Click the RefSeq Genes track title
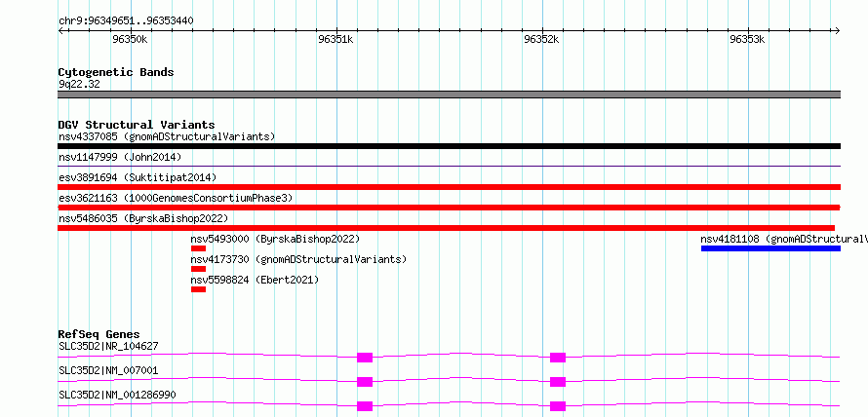Screen dimensions: 868x417 tap(99, 334)
